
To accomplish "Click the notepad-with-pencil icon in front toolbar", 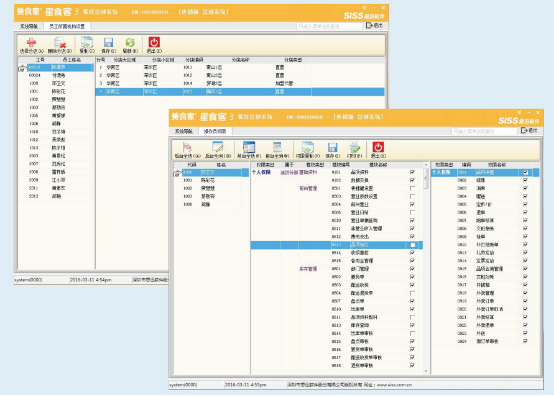I will pyautogui.click(x=218, y=147).
